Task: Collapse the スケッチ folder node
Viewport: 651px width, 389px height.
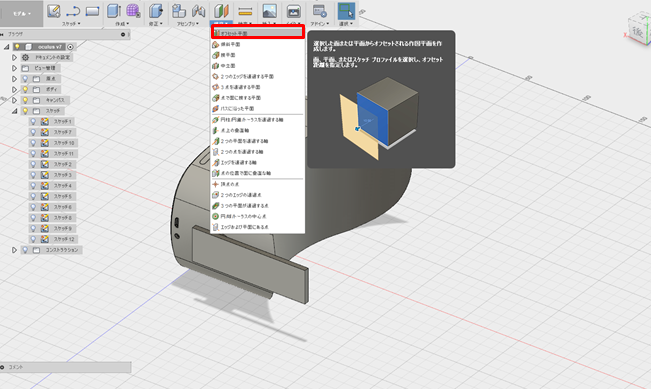Action: 14,111
